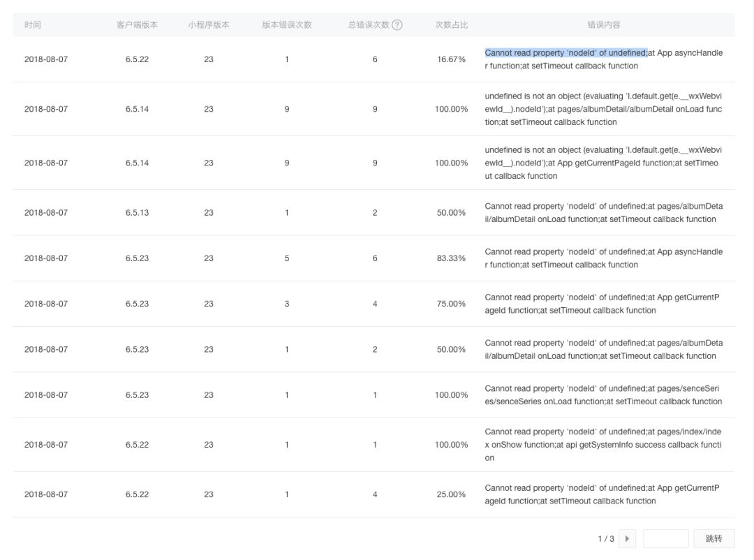Select the 16.67% percentage cell
754x560 pixels.
[451, 59]
